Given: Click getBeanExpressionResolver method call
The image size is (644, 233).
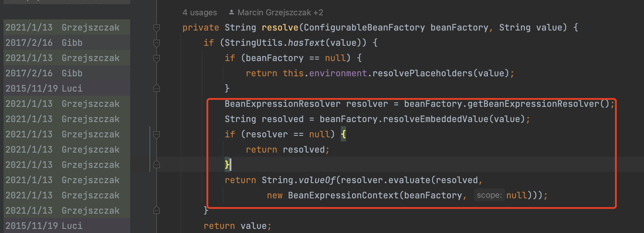Looking at the screenshot, I should (533, 104).
